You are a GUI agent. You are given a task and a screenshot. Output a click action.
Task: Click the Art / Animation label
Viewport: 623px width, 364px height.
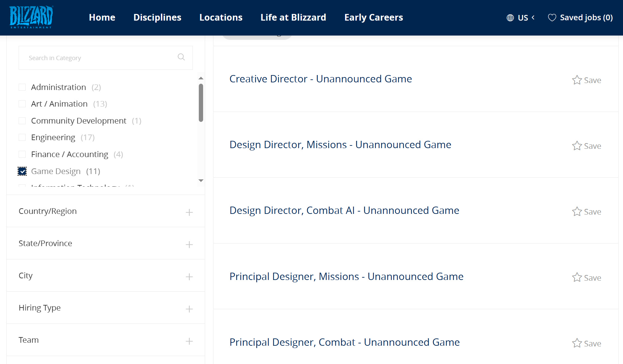[x=59, y=104]
